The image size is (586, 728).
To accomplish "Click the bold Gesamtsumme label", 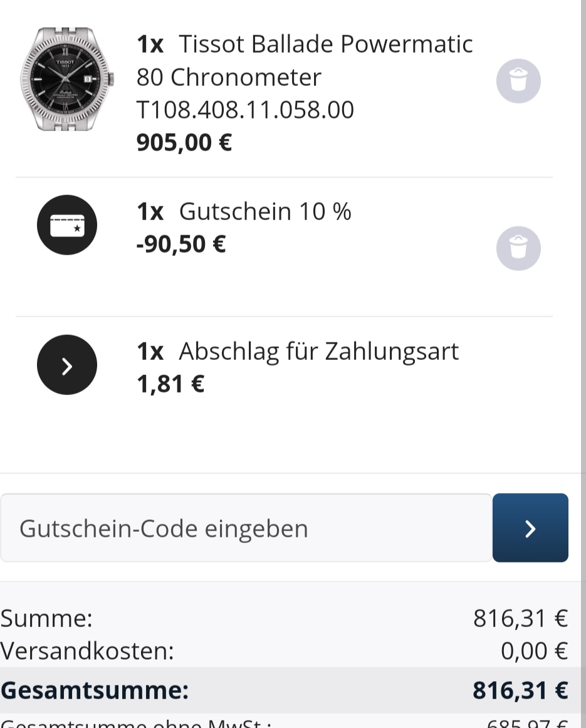I will [x=95, y=690].
